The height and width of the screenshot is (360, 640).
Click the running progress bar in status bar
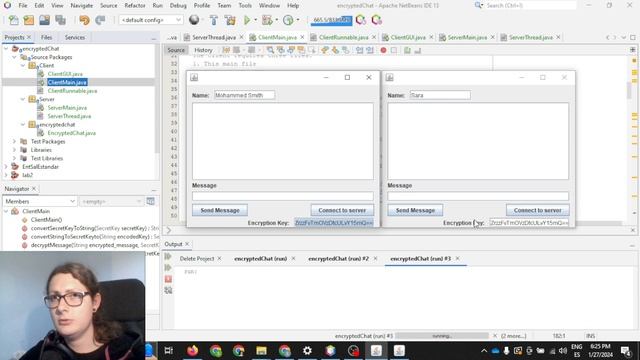(x=442, y=336)
